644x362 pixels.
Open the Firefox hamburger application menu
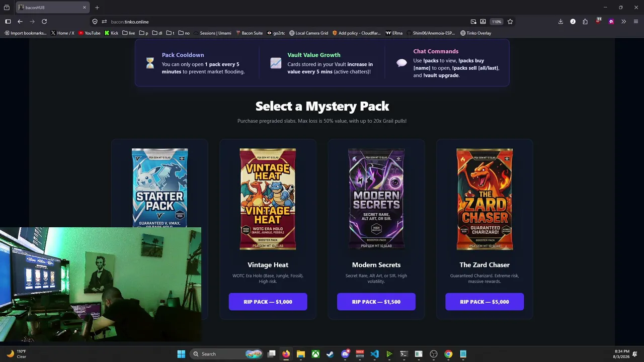coord(636,22)
